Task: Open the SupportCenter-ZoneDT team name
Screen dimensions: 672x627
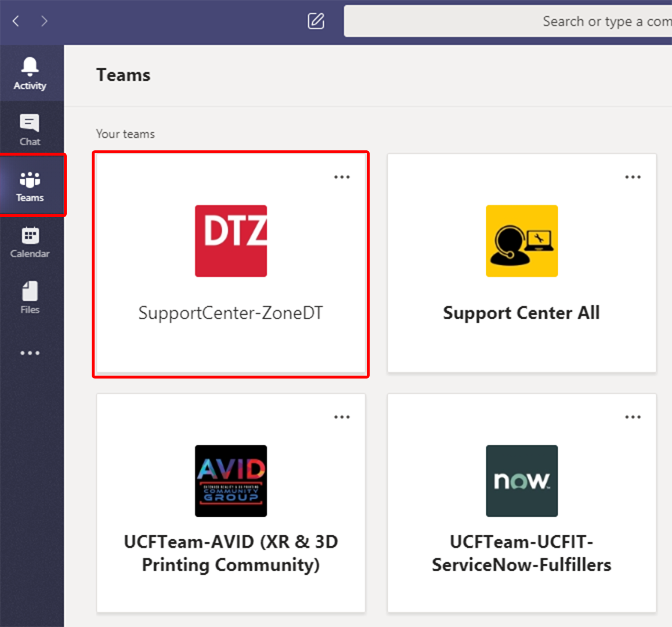Action: [230, 313]
